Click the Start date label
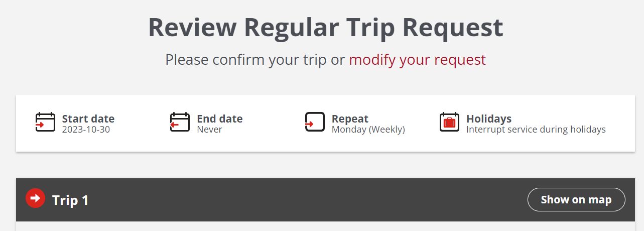 tap(88, 119)
